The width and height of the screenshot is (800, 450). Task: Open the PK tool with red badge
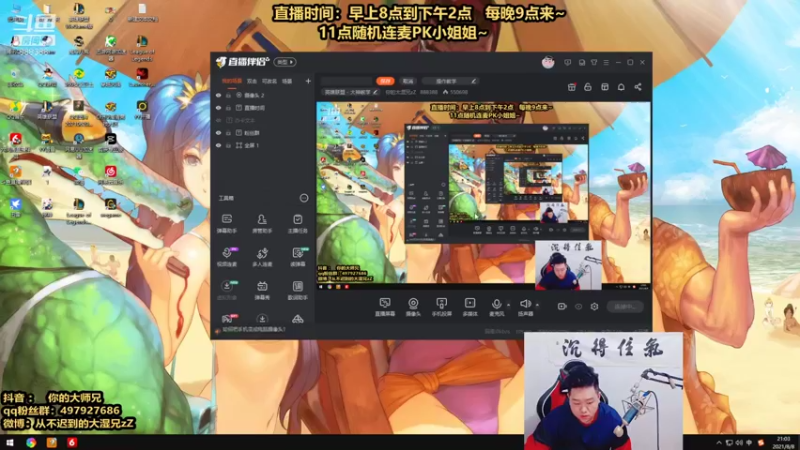click(x=228, y=319)
